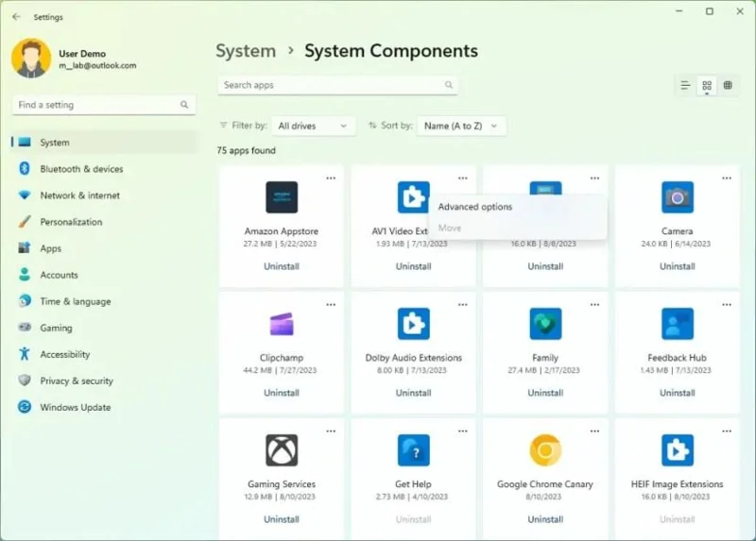
Task: Uninstall the Family app
Action: click(x=545, y=393)
